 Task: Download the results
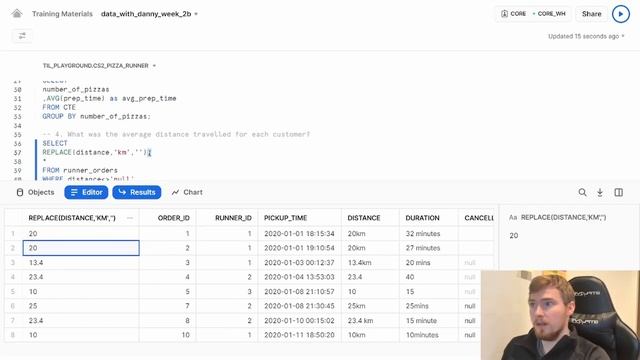click(600, 192)
